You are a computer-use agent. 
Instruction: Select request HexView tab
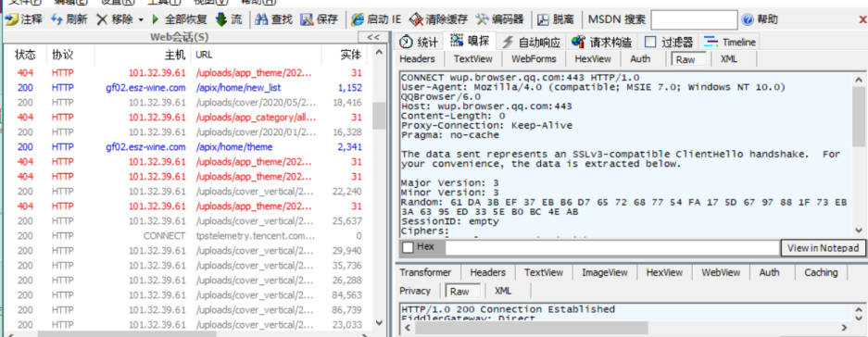click(593, 58)
